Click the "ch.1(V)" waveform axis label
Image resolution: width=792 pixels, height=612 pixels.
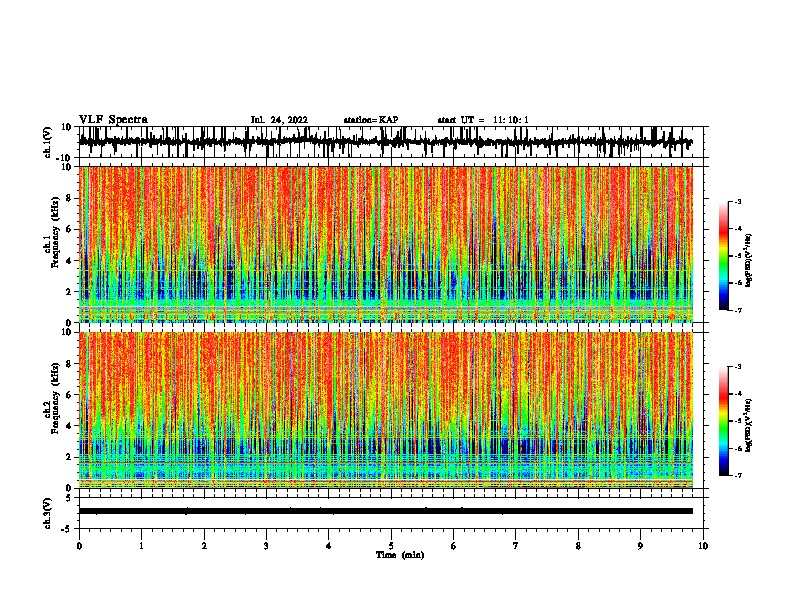(48, 142)
